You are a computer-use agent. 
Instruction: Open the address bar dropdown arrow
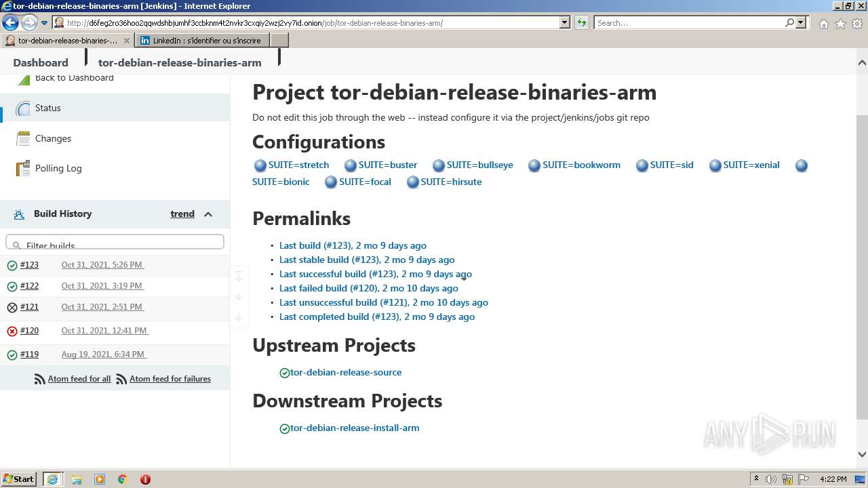564,23
